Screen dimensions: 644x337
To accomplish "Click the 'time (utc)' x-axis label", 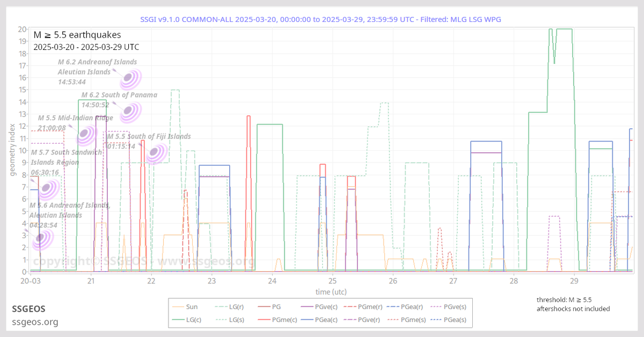I will click(x=332, y=291).
